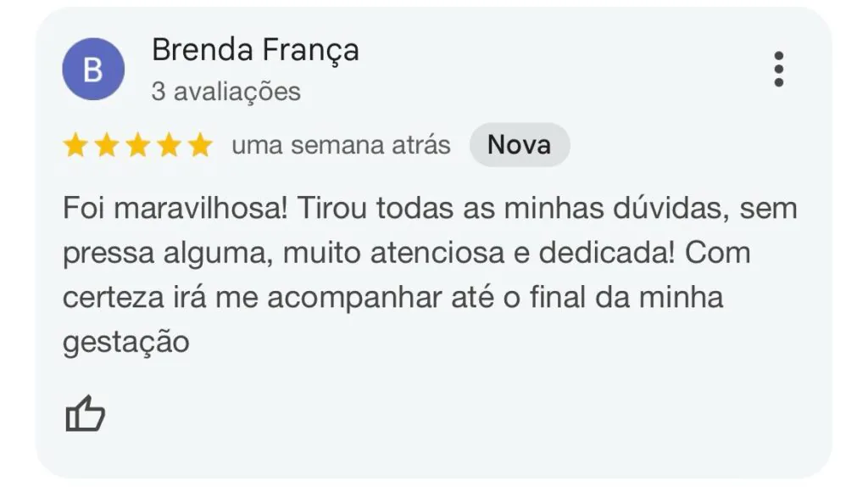
Task: Click 'pressa alguma' in the review text
Action: click(168, 254)
